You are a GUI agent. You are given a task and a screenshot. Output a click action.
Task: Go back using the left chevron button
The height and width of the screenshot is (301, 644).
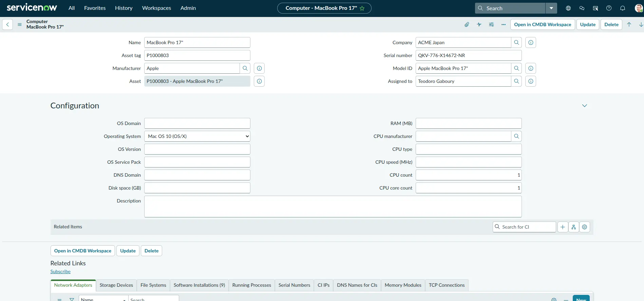[x=7, y=24]
